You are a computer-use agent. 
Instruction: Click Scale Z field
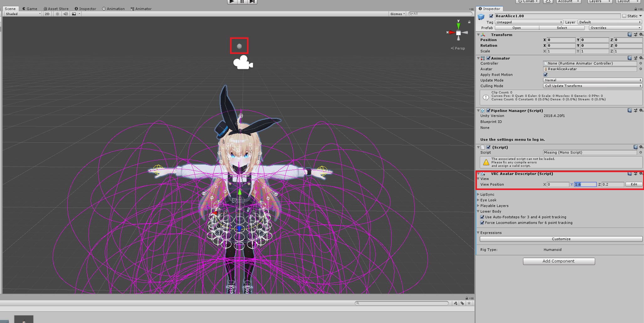628,51
